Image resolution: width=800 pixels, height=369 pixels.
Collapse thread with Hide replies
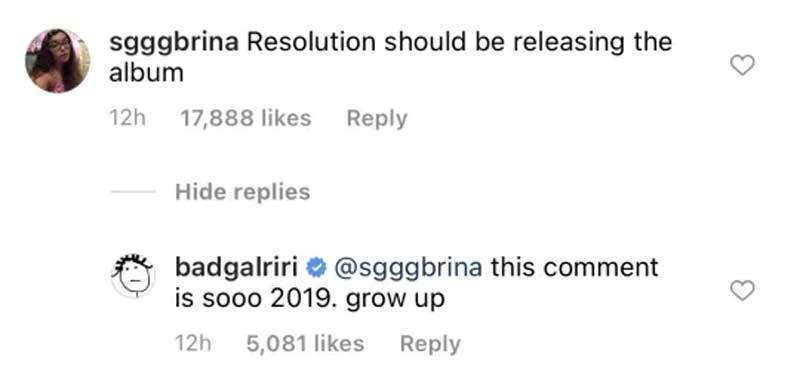tap(242, 192)
